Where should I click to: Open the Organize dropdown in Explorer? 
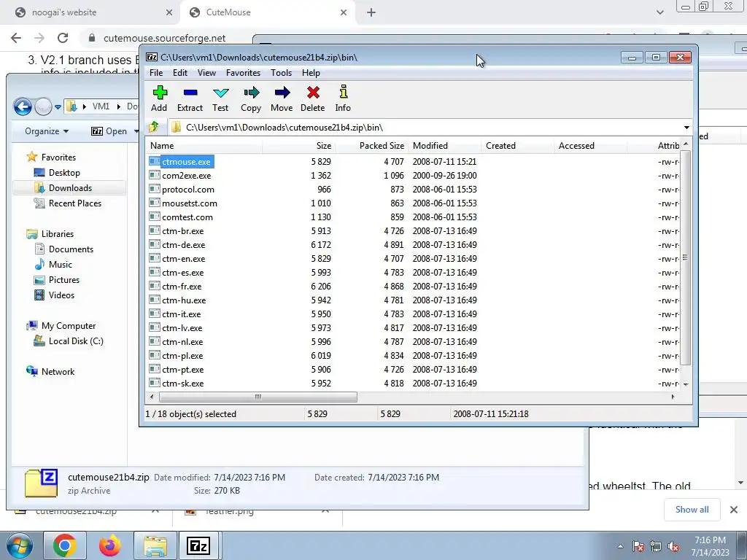pos(47,131)
